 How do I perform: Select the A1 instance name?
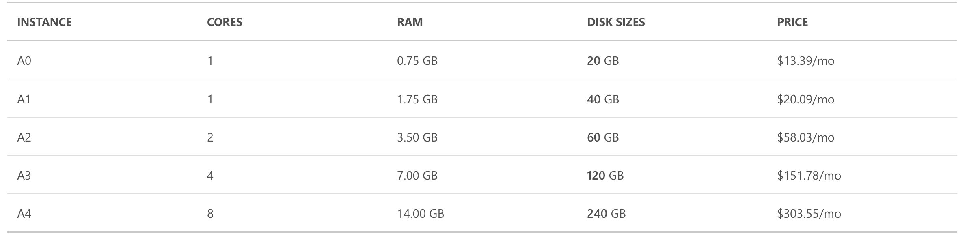(24, 99)
